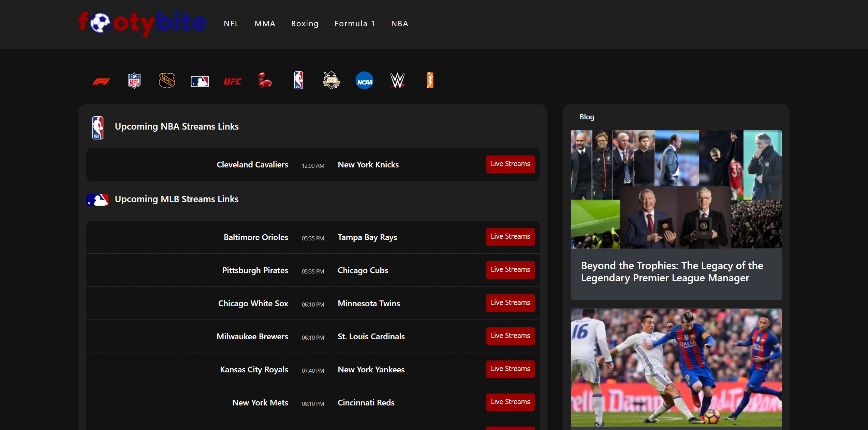The height and width of the screenshot is (430, 868).
Task: Select the Chicago Cubs team name
Action: tap(363, 270)
